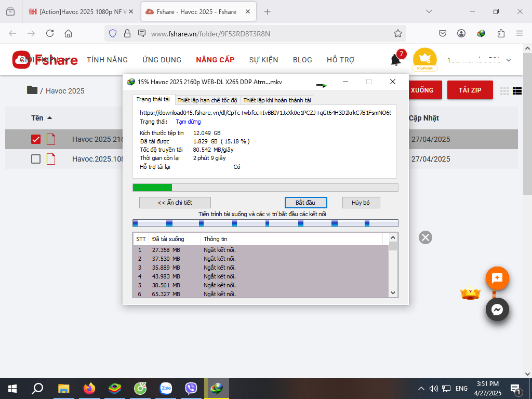This screenshot has width=532, height=399.
Task: Open the Havoc 2025 breadcrumb link
Action: coord(65,91)
